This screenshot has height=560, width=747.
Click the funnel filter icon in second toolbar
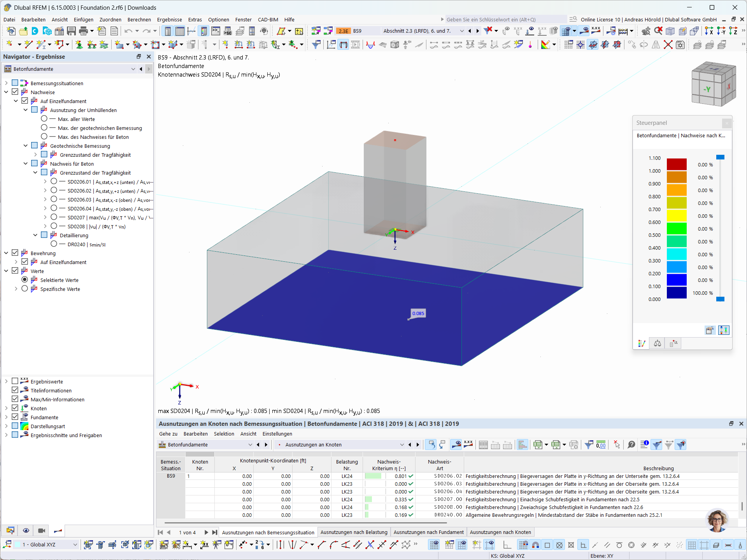click(316, 45)
